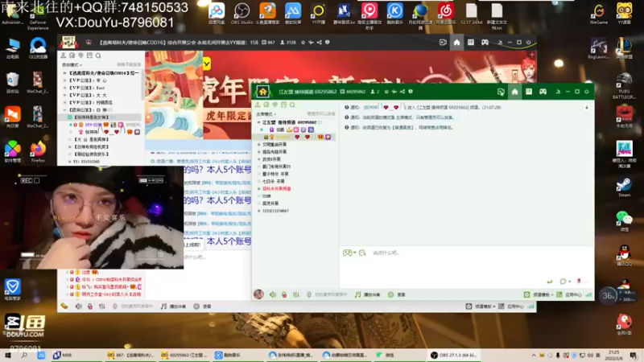
Task: Open the GeForce Experience desktop shortcut
Action: pos(38,17)
